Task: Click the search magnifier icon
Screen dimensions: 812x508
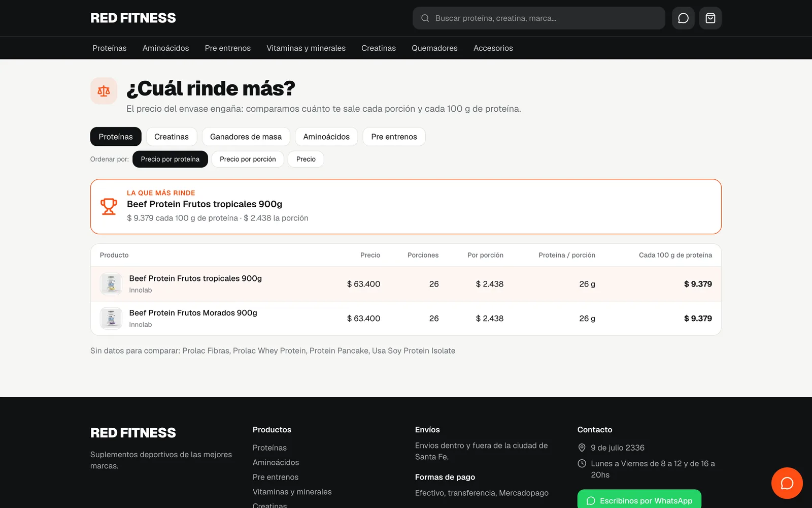Action: pyautogui.click(x=425, y=18)
